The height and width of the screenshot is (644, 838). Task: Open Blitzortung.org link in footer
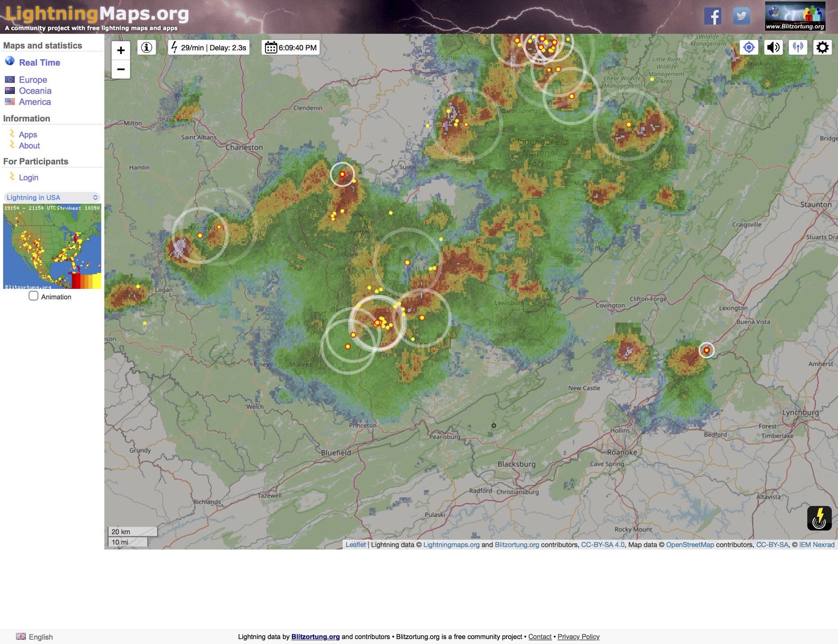click(315, 637)
